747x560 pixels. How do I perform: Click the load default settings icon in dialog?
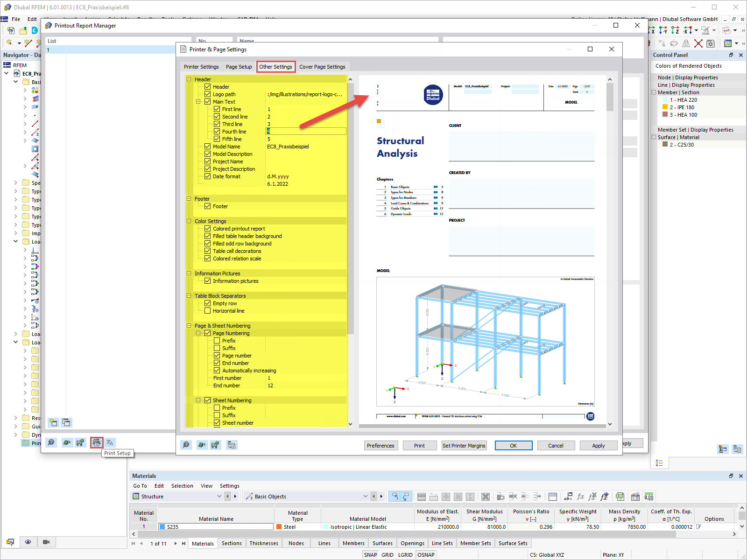click(201, 445)
